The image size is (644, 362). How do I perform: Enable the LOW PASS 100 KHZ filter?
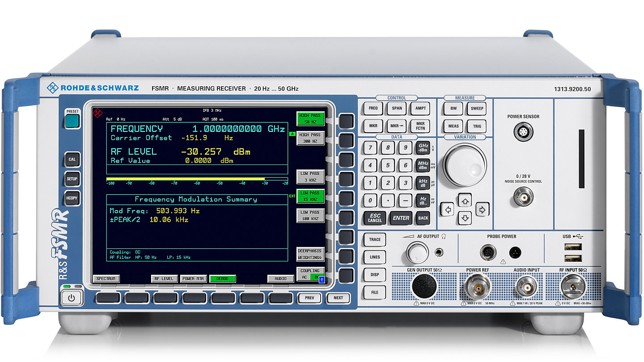tap(310, 215)
